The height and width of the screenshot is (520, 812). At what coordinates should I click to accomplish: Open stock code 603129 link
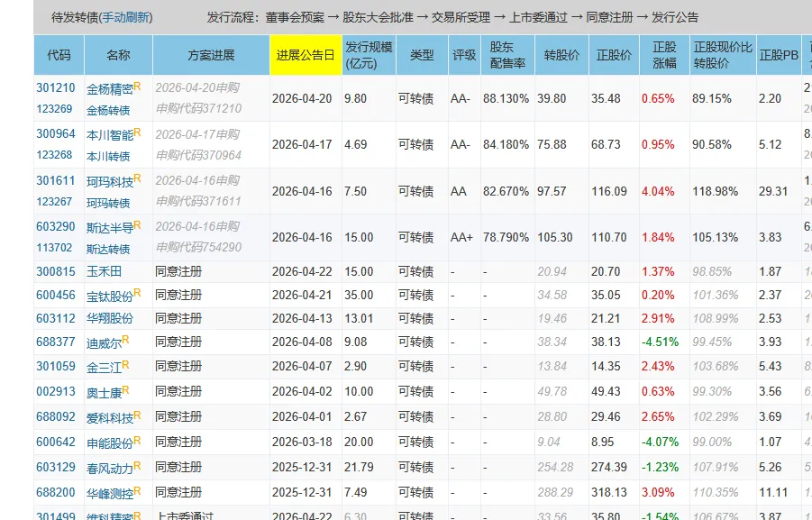(55, 467)
